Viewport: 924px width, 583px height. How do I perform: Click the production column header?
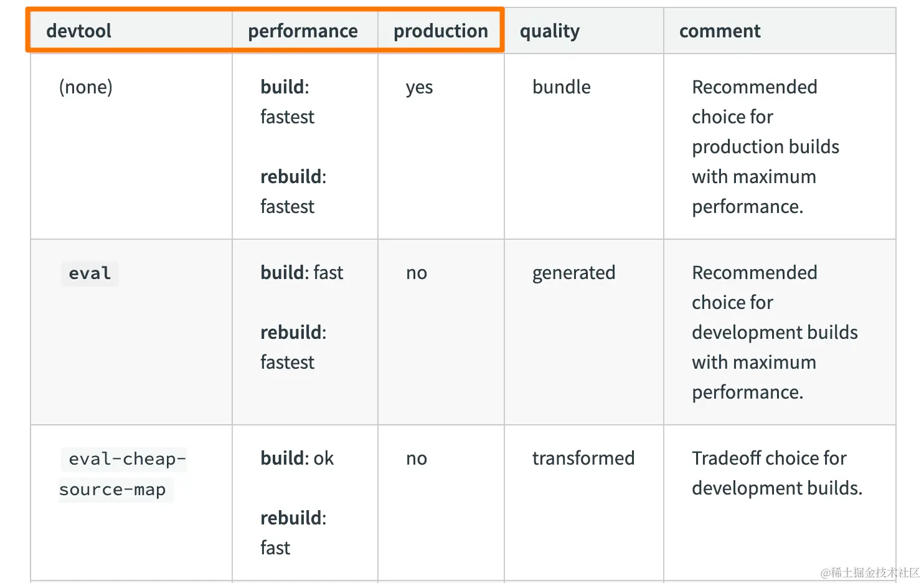tap(440, 31)
